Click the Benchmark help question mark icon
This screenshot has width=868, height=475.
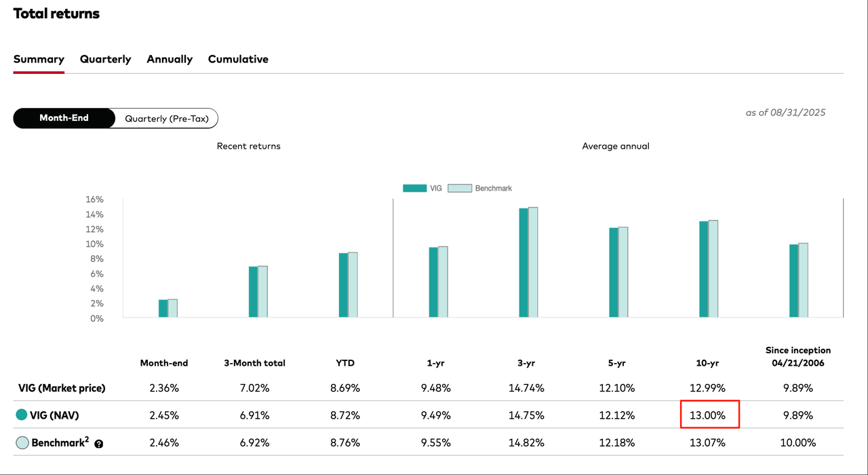99,444
